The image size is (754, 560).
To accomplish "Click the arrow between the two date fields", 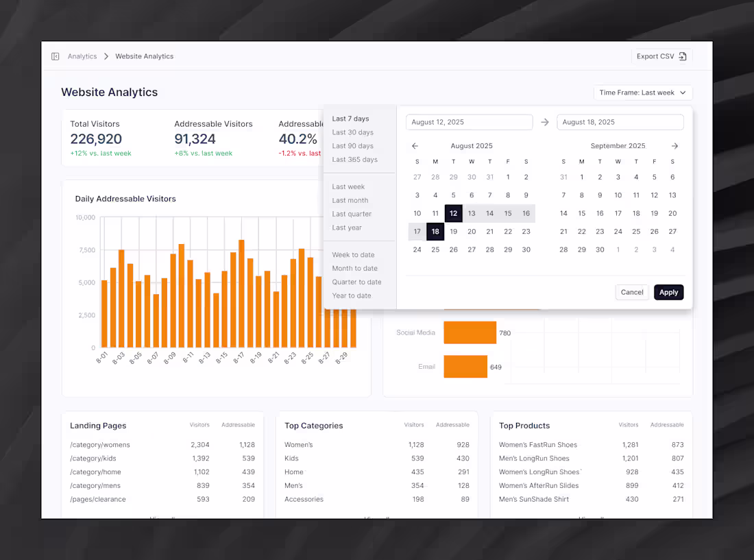I will click(545, 121).
